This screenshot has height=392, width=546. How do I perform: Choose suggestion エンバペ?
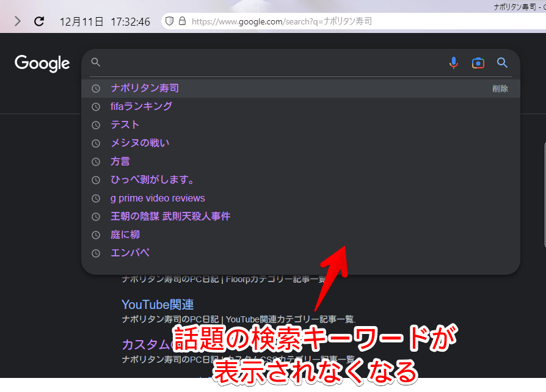pyautogui.click(x=301, y=253)
